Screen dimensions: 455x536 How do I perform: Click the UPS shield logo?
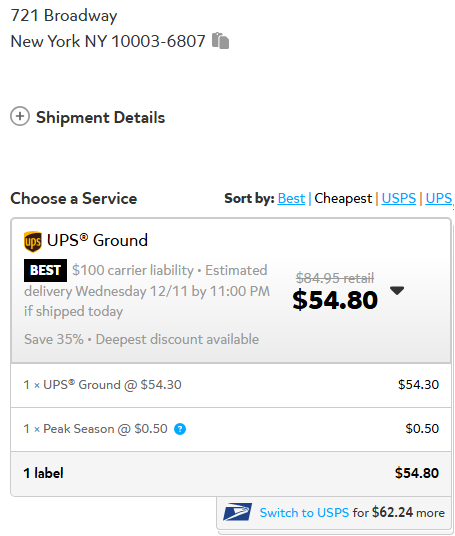click(x=33, y=241)
